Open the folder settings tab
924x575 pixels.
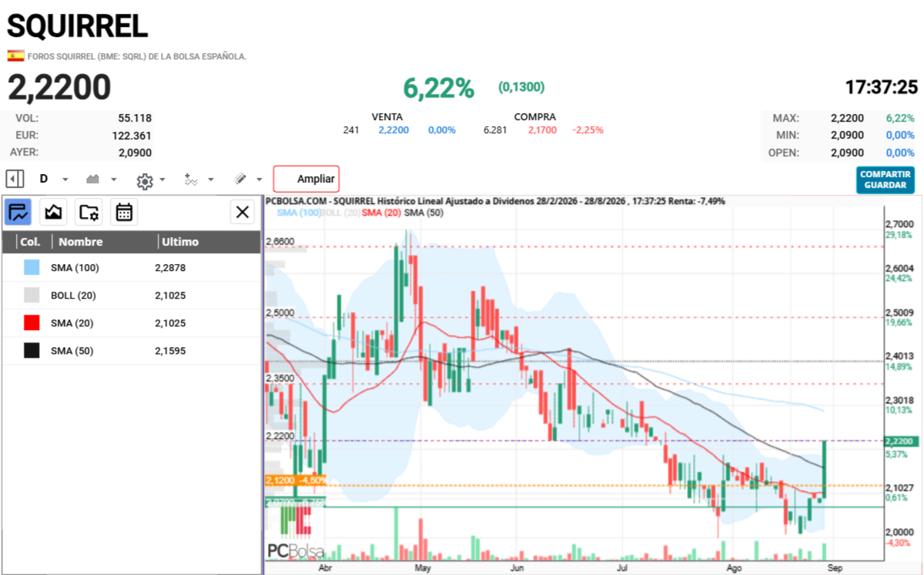click(89, 212)
